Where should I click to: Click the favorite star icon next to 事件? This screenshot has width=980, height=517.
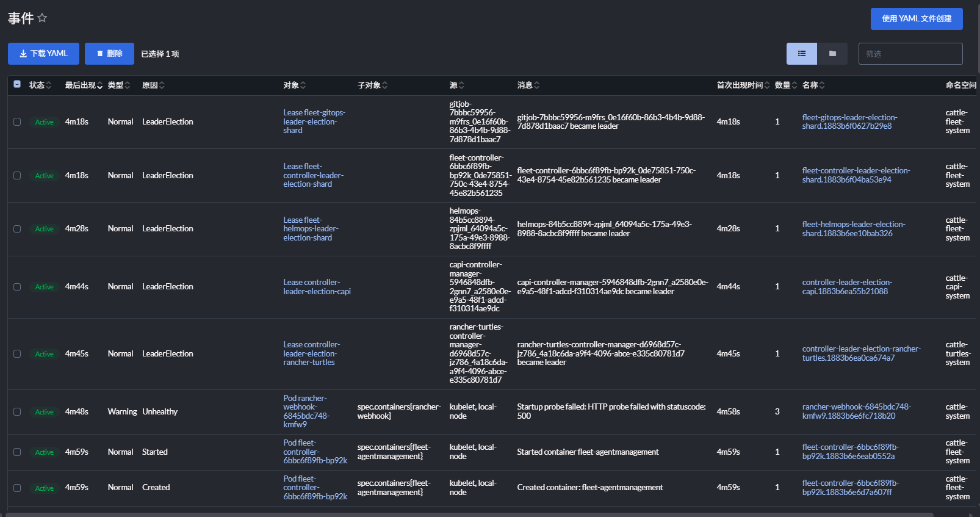42,18
